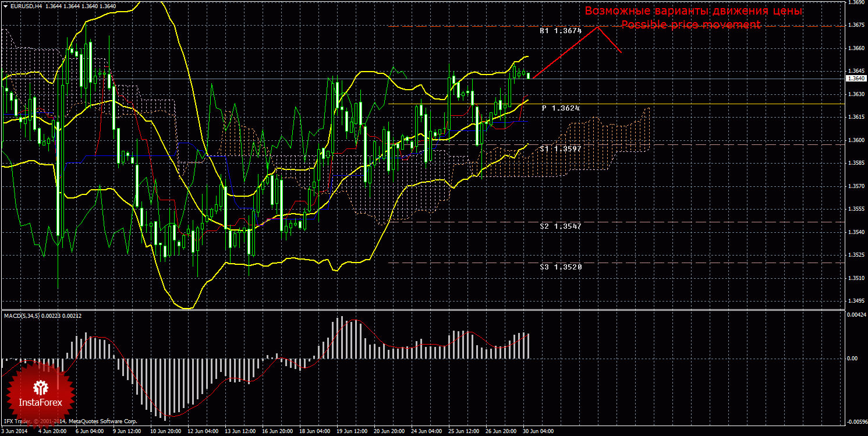Select the S2 1.3547 support label
This screenshot has width=868, height=436.
(561, 226)
